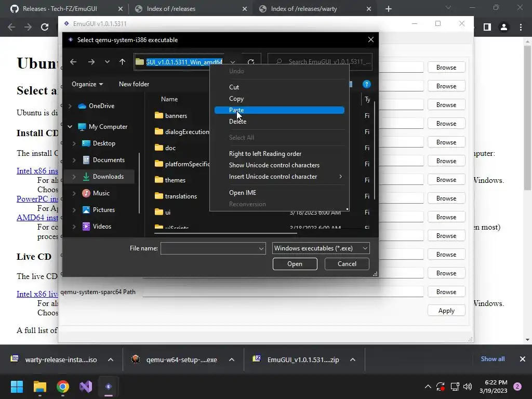Screen dimensions: 532x399
Task: Click the qemu-system-sparc64 Path input field
Action: pos(283,291)
